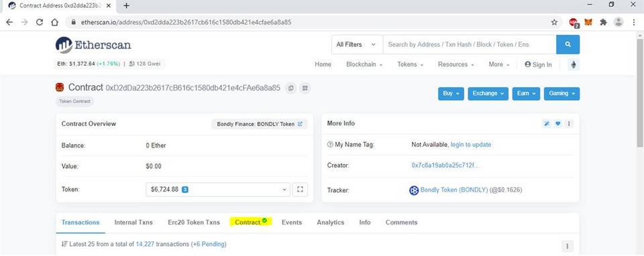Click the Eth: $1,372.64 price text
Image resolution: width=644 pixels, height=256 pixels.
pos(76,64)
